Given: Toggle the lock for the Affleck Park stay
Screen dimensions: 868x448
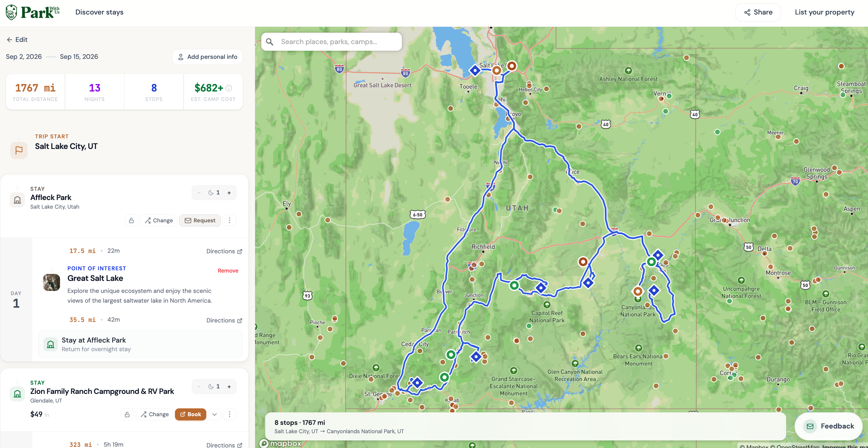Looking at the screenshot, I should tap(131, 220).
